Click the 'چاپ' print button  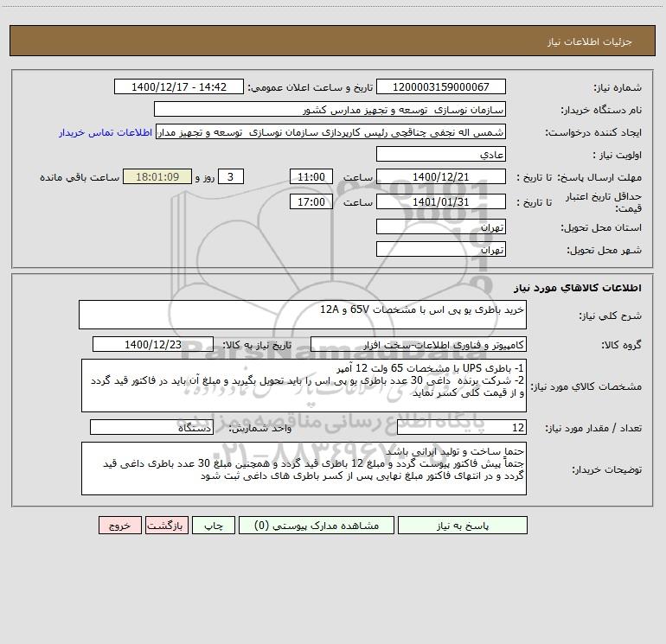[x=214, y=526]
